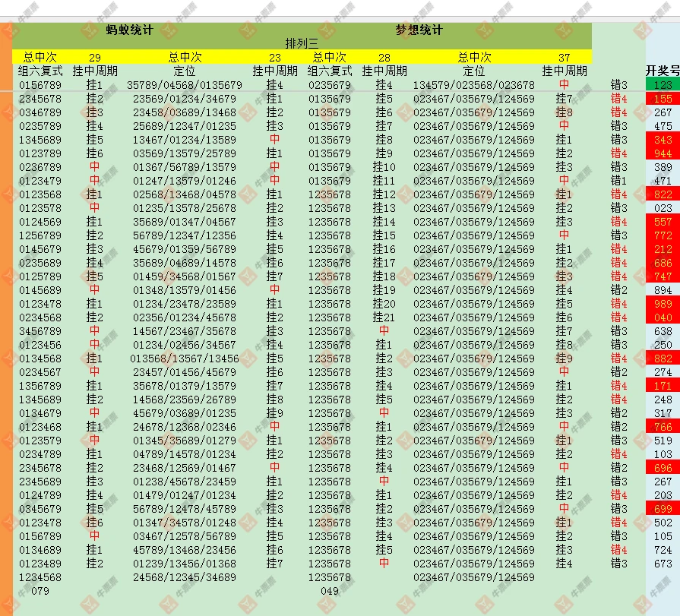Select cell 56789/12347/12356

[185, 235]
